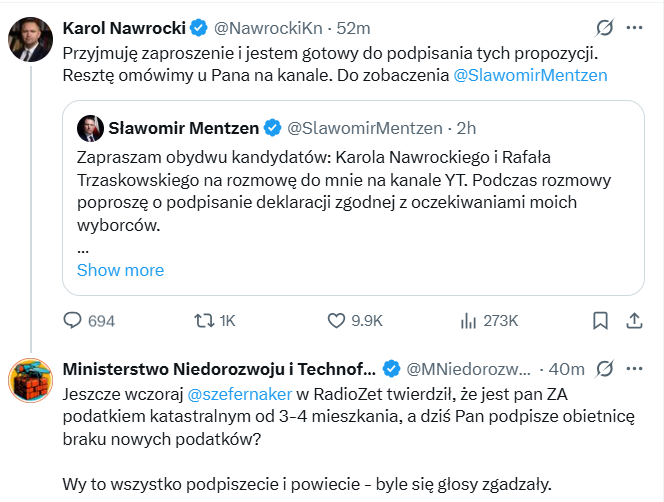View analytics showing 273K views
This screenshot has width=664, height=502.
469,321
